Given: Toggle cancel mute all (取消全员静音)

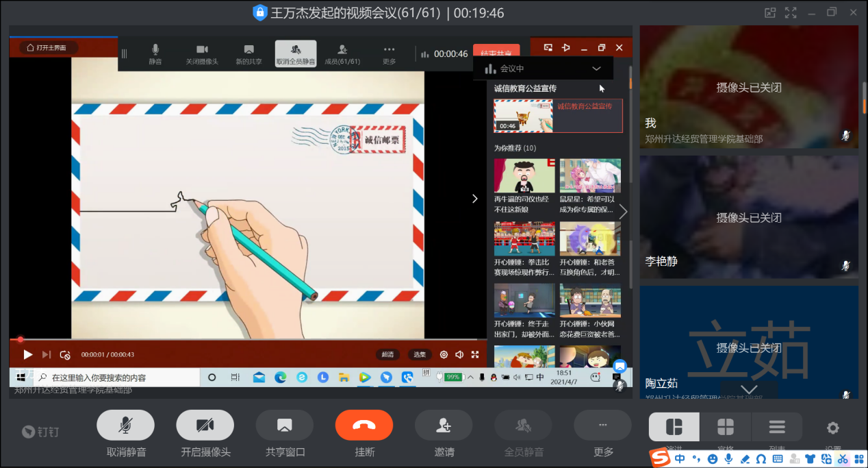Looking at the screenshot, I should click(296, 53).
